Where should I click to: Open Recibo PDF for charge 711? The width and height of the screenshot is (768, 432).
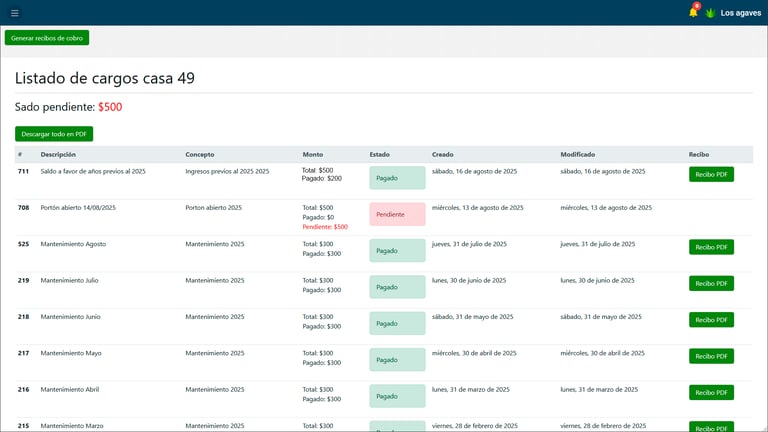pos(711,174)
